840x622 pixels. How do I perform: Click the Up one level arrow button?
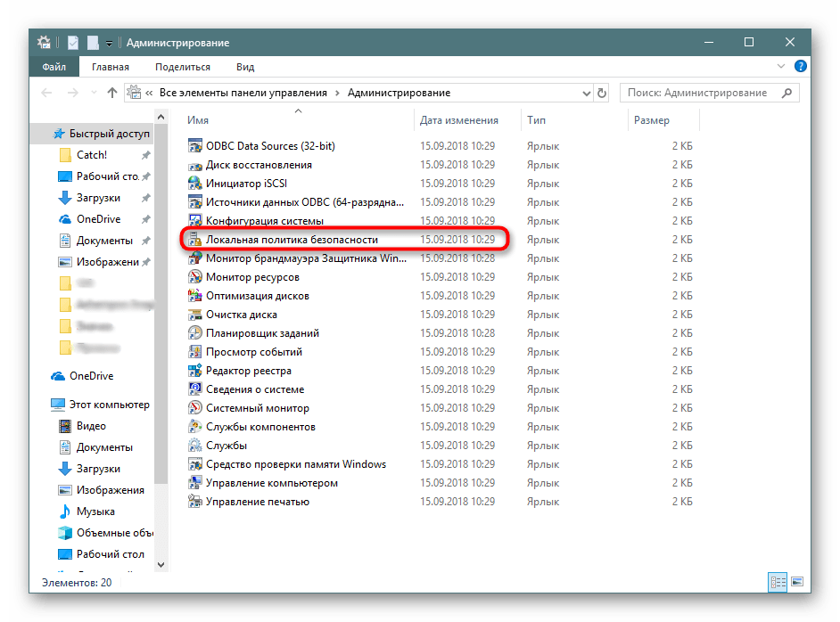[112, 93]
